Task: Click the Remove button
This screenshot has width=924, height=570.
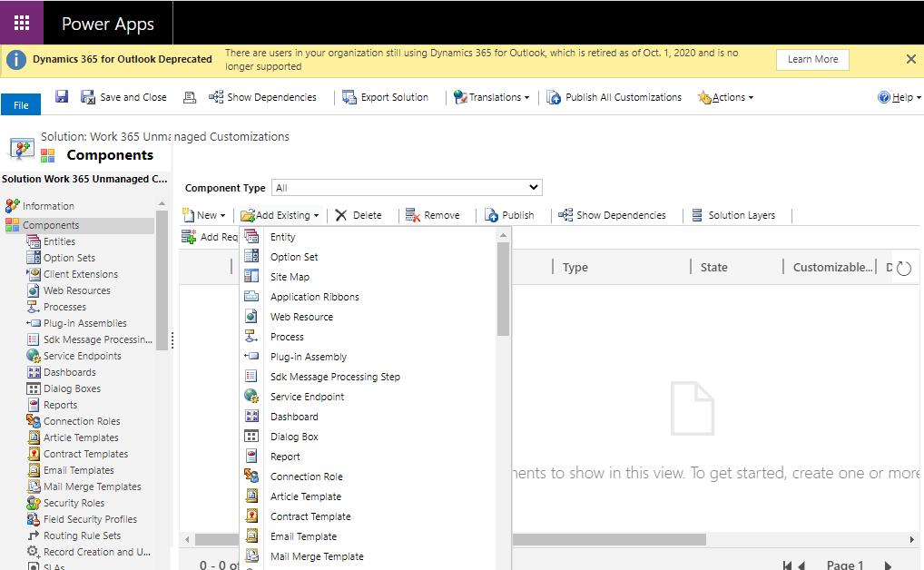Action: pos(433,215)
